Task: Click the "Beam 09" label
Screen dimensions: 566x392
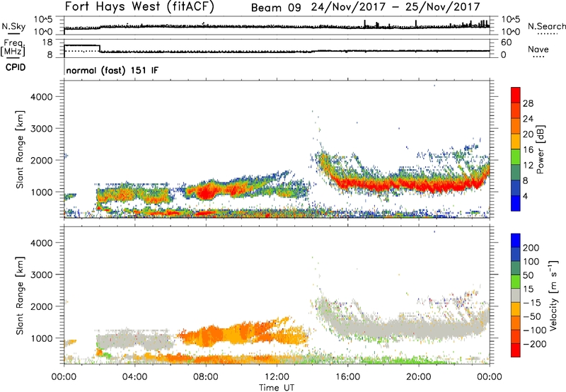Action: point(276,8)
